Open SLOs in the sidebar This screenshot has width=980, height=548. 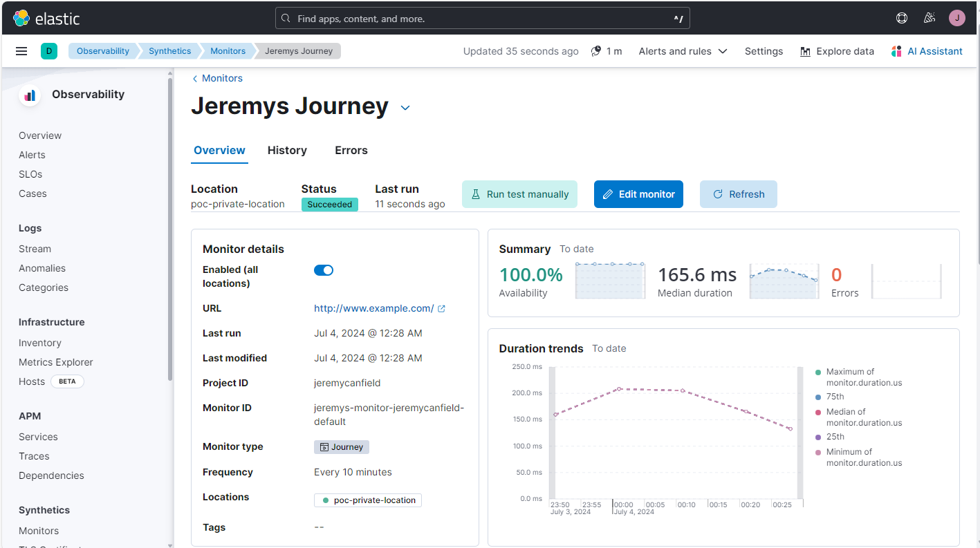tap(30, 174)
